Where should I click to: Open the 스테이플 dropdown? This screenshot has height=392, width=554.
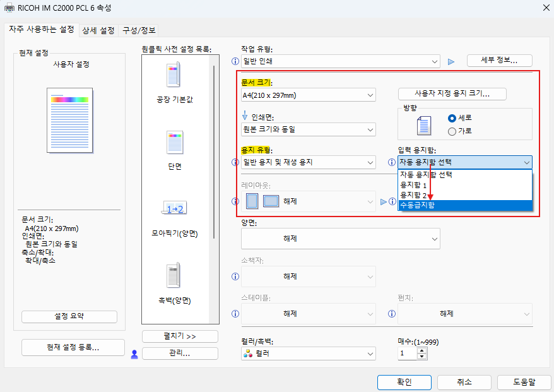[309, 314]
